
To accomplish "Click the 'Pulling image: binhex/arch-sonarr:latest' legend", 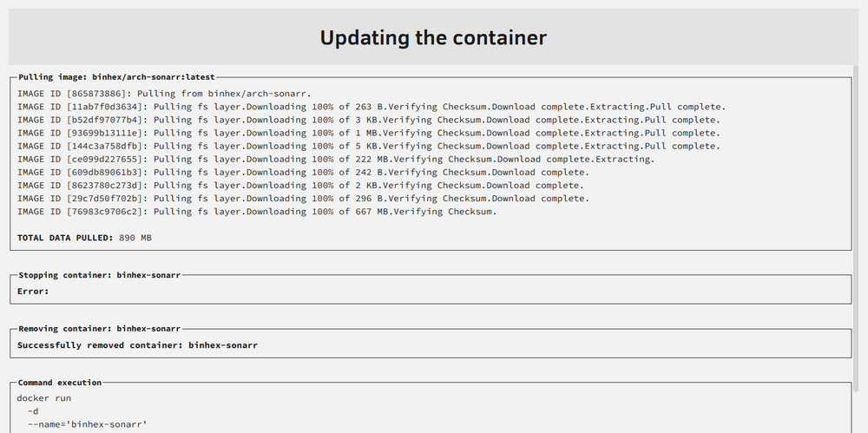I will 116,77.
